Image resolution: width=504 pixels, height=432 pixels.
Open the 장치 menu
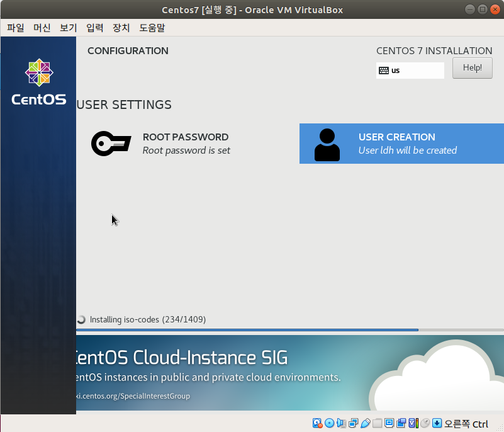click(121, 28)
